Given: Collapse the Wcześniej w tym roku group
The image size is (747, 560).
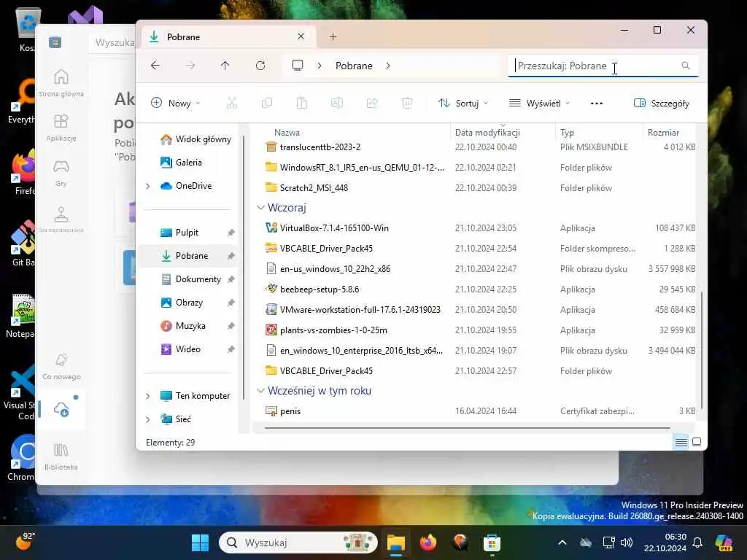Looking at the screenshot, I should click(x=260, y=391).
